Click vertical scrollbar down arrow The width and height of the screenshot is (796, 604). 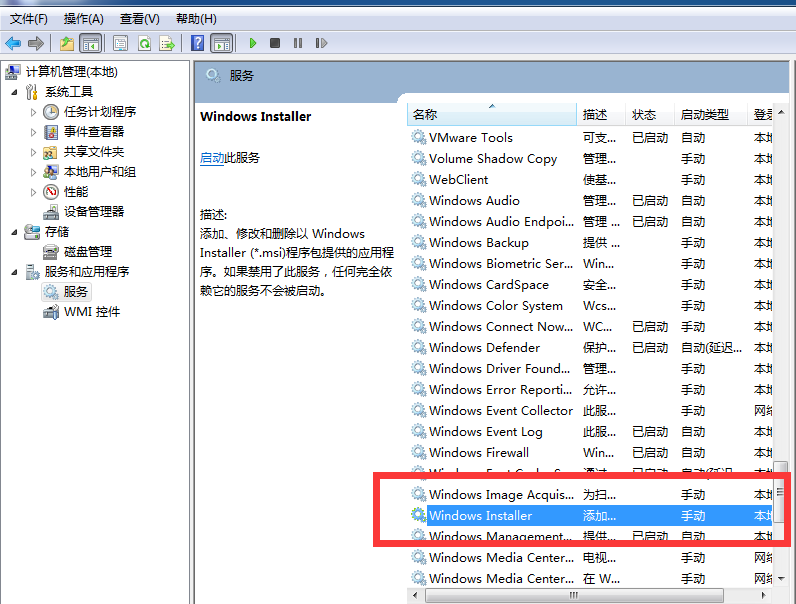click(x=781, y=579)
